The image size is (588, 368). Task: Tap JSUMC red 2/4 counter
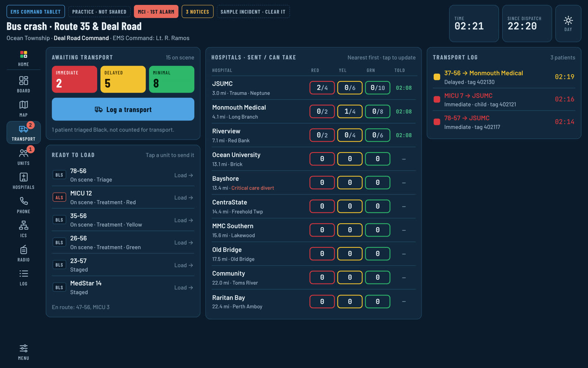click(322, 88)
